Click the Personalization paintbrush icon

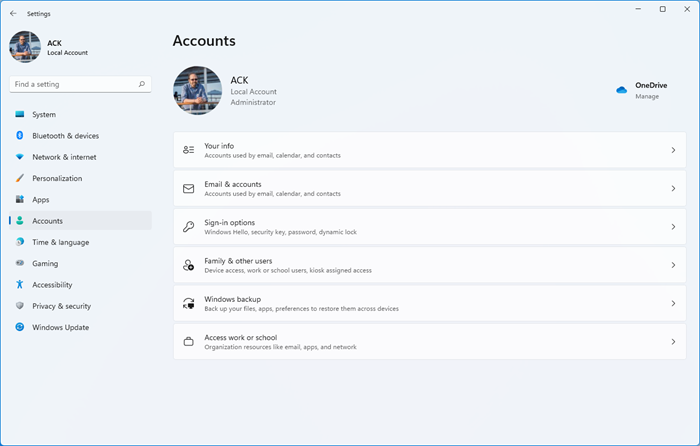pos(20,178)
